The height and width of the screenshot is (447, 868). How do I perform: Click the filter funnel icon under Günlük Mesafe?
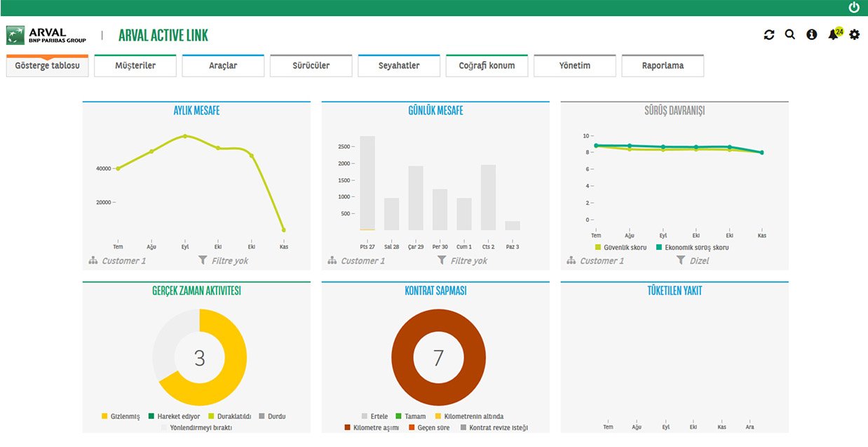[x=441, y=260]
